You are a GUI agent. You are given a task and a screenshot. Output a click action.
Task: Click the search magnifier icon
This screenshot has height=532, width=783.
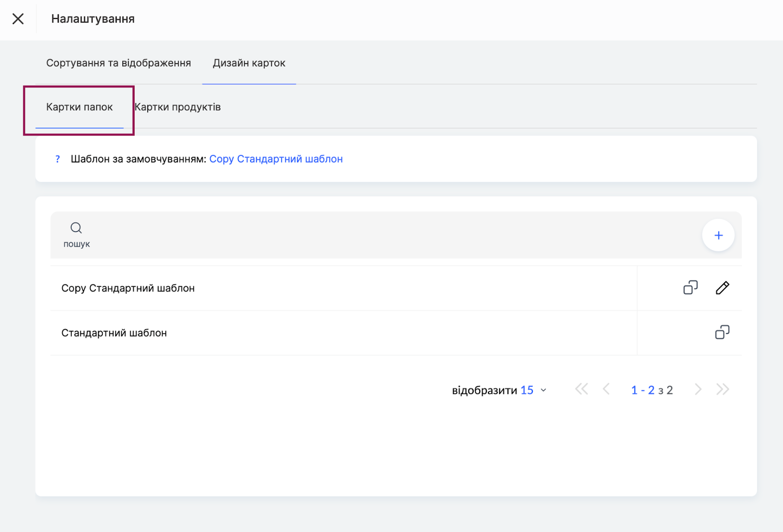pos(76,228)
